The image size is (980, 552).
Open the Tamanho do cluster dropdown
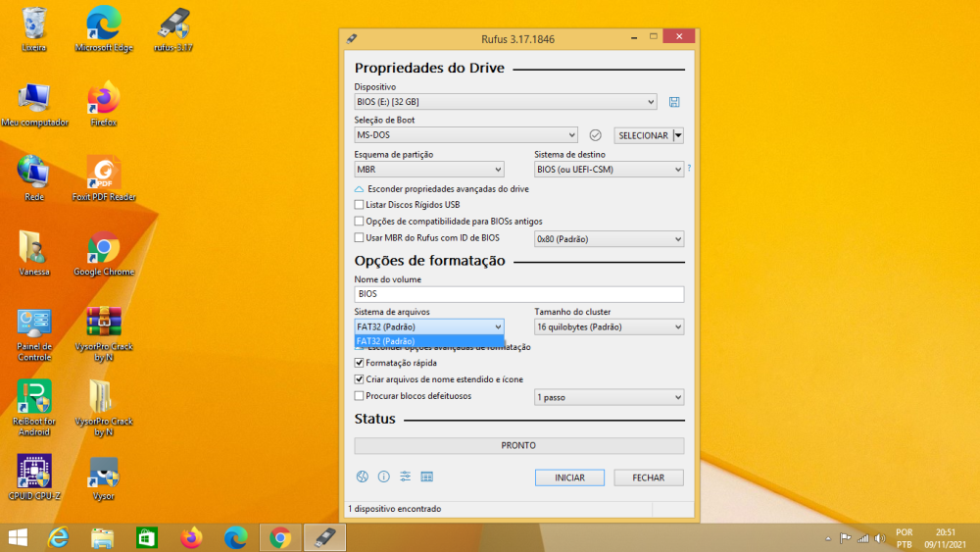point(609,326)
